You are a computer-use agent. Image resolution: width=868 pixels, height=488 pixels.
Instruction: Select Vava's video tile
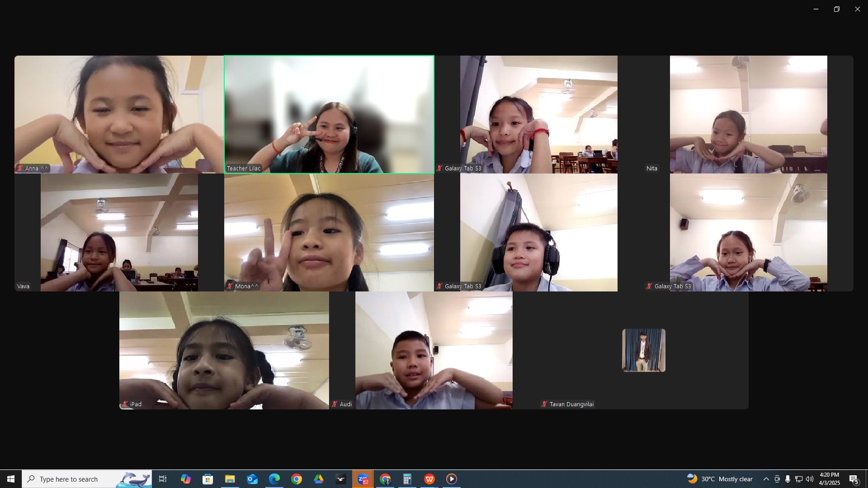point(119,232)
